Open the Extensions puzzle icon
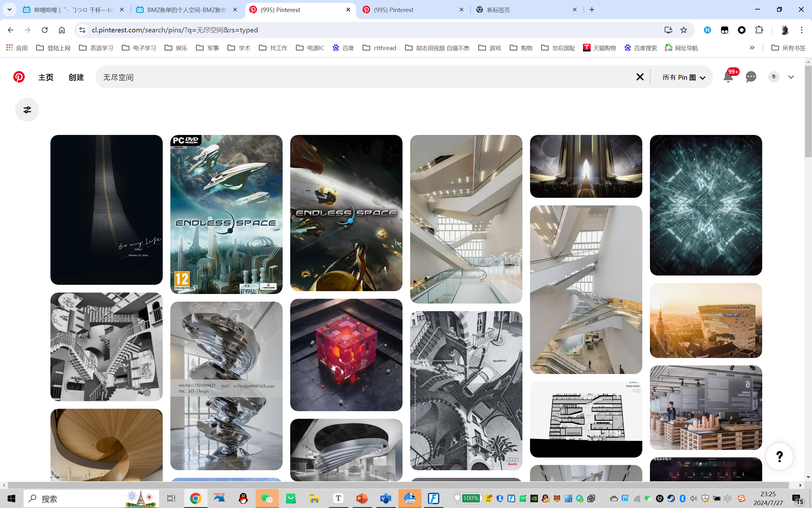Image resolution: width=812 pixels, height=508 pixels. tap(759, 30)
